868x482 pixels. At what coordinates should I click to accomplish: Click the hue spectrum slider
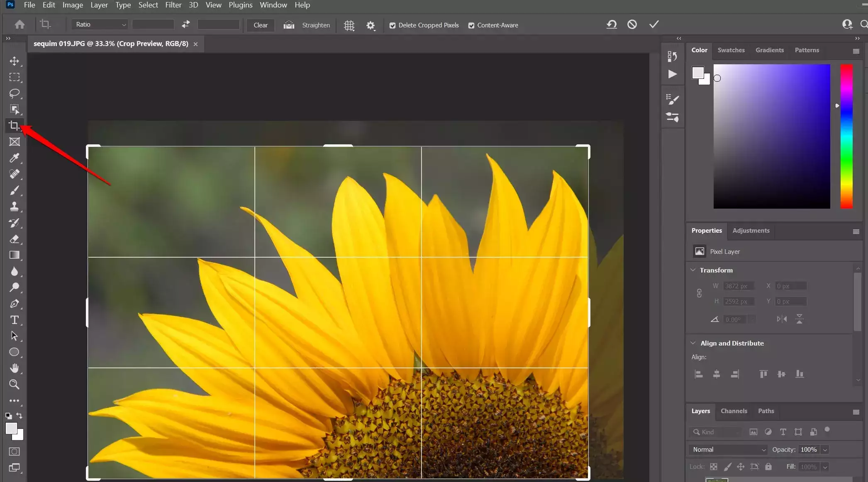click(x=846, y=136)
